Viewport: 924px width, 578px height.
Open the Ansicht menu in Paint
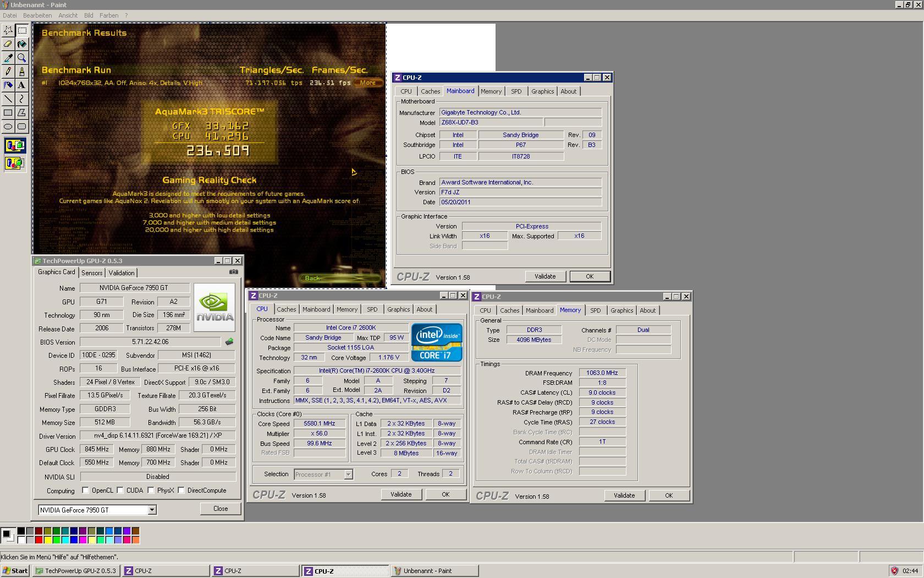[x=68, y=15]
